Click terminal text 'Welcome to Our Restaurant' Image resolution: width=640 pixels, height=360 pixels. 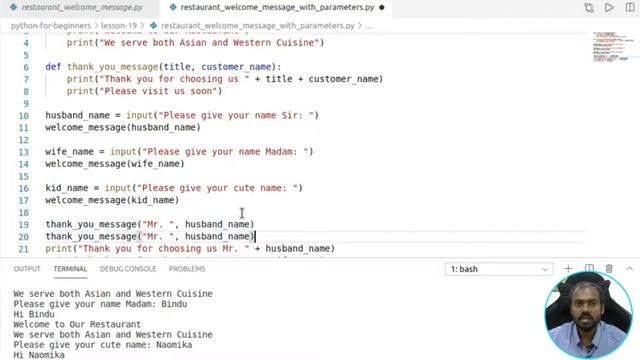pos(77,324)
